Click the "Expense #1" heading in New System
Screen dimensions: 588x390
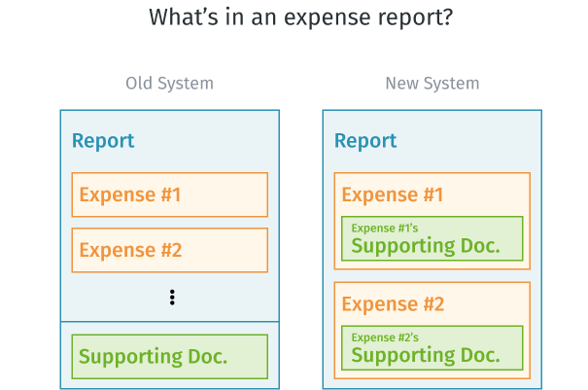pos(393,195)
